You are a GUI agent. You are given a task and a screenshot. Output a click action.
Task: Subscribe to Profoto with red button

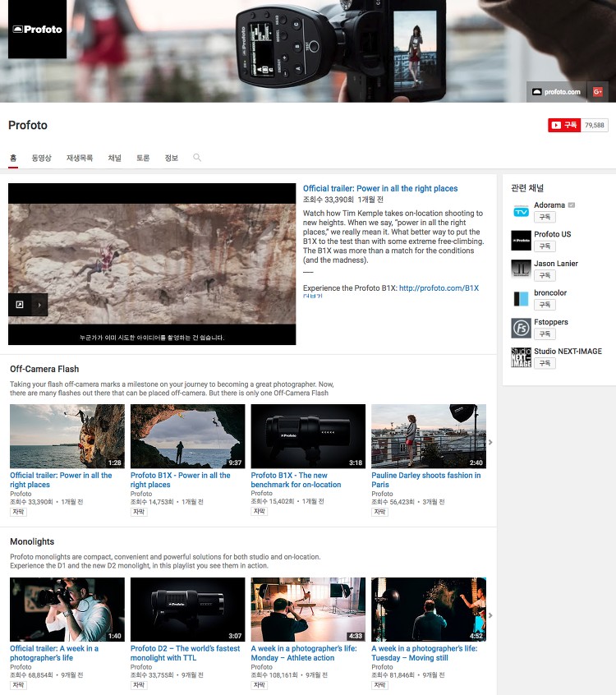coord(564,125)
